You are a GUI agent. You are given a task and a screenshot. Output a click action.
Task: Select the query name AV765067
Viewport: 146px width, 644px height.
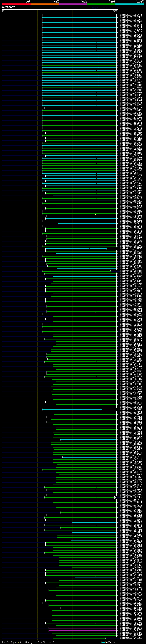pos(8,7)
